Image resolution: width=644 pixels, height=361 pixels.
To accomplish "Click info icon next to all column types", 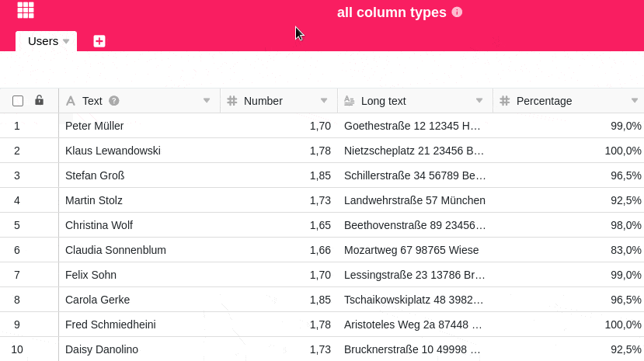I will [457, 12].
